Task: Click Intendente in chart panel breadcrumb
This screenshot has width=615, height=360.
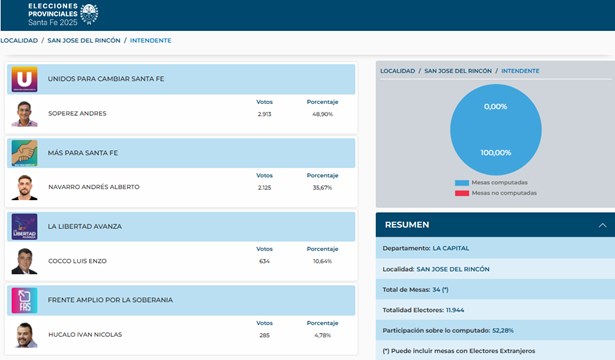Action: [520, 71]
